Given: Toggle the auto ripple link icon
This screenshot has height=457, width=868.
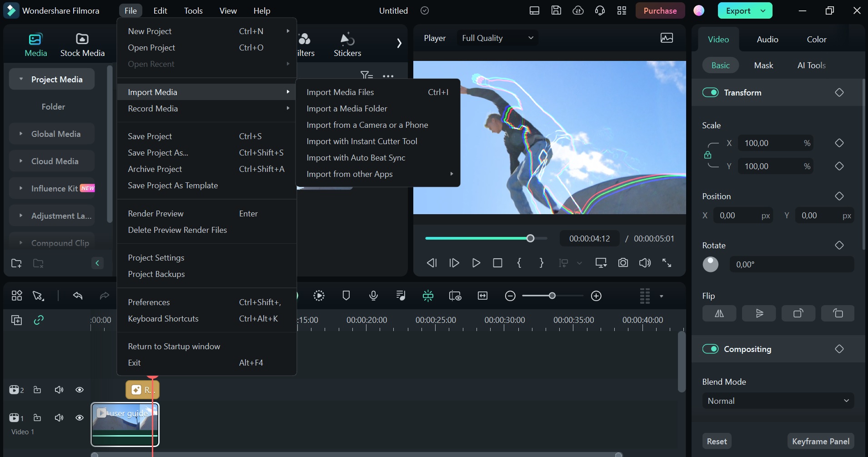Looking at the screenshot, I should point(39,320).
